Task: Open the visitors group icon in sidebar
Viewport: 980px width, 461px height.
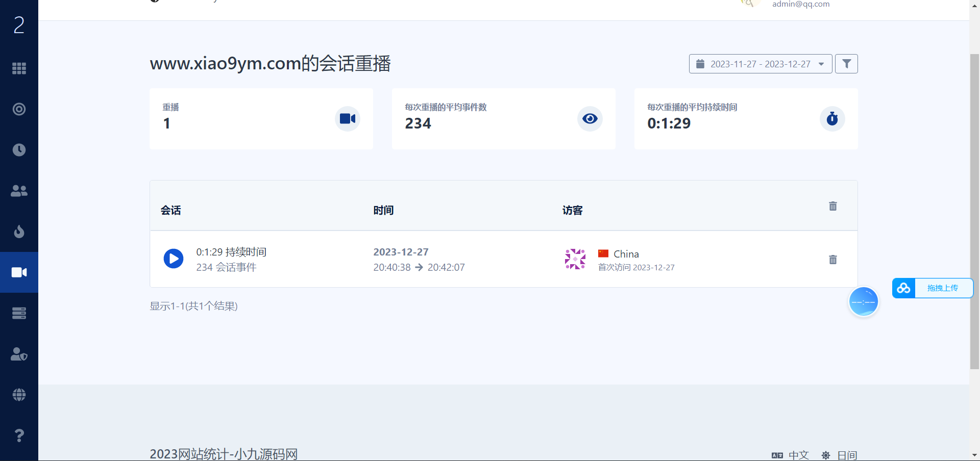Action: [x=19, y=191]
